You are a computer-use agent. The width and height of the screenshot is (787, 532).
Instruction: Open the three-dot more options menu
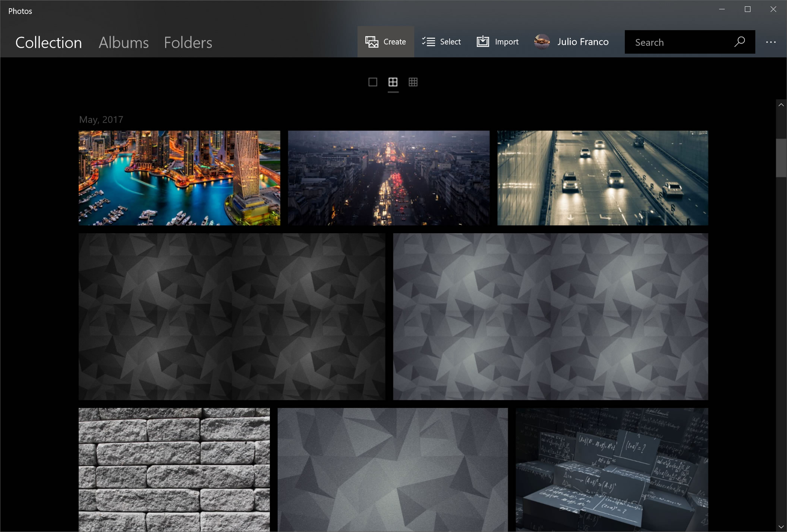(x=771, y=42)
